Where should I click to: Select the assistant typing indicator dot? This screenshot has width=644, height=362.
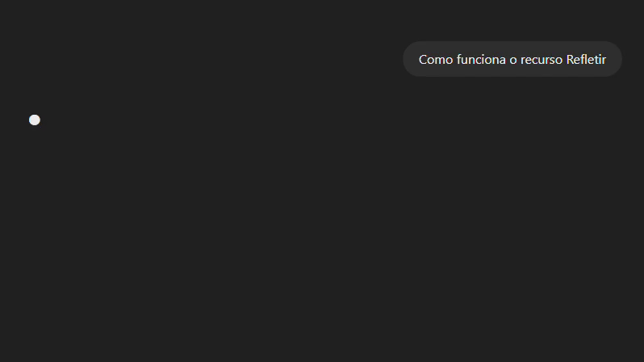tap(35, 120)
